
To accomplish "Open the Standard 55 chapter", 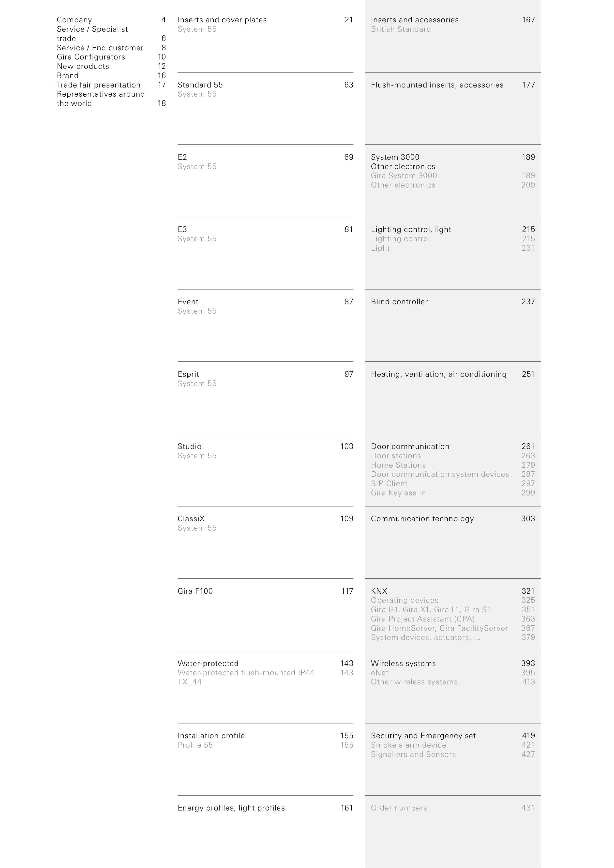I will pyautogui.click(x=200, y=85).
